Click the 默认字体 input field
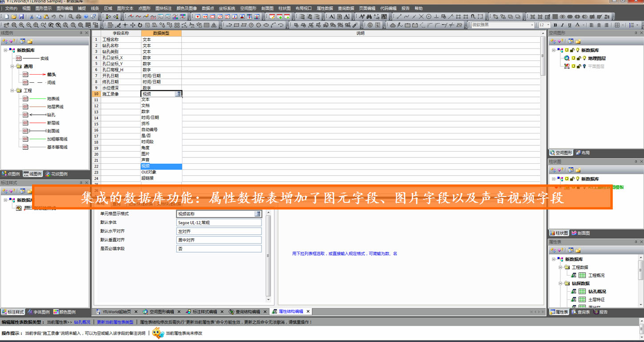644x342 pixels. pyautogui.click(x=219, y=223)
